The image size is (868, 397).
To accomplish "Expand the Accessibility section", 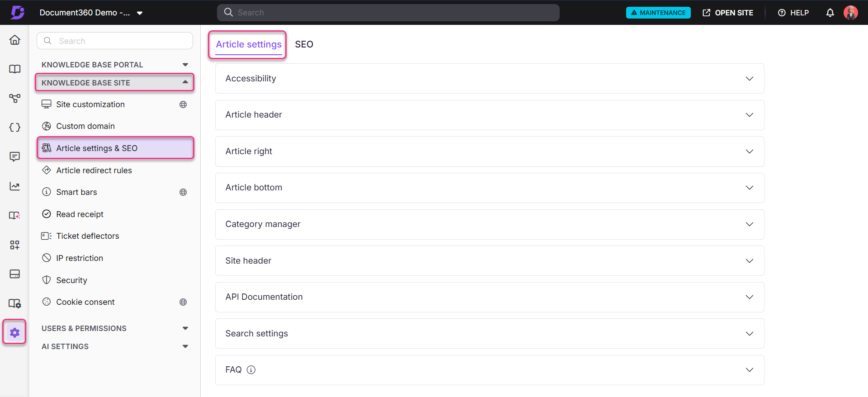I will pyautogui.click(x=490, y=79).
